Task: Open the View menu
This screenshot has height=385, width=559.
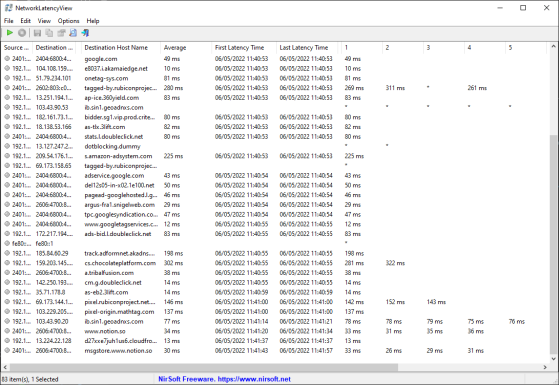Action: pos(44,21)
